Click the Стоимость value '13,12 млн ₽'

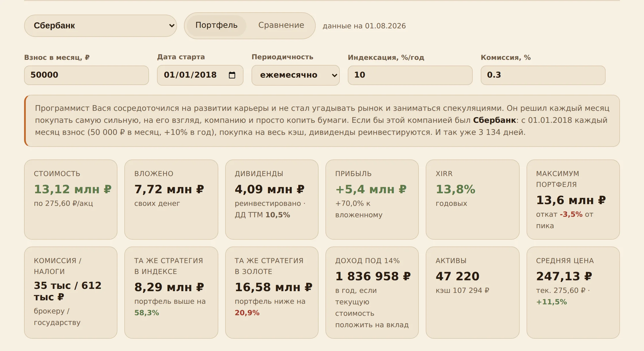click(x=72, y=189)
